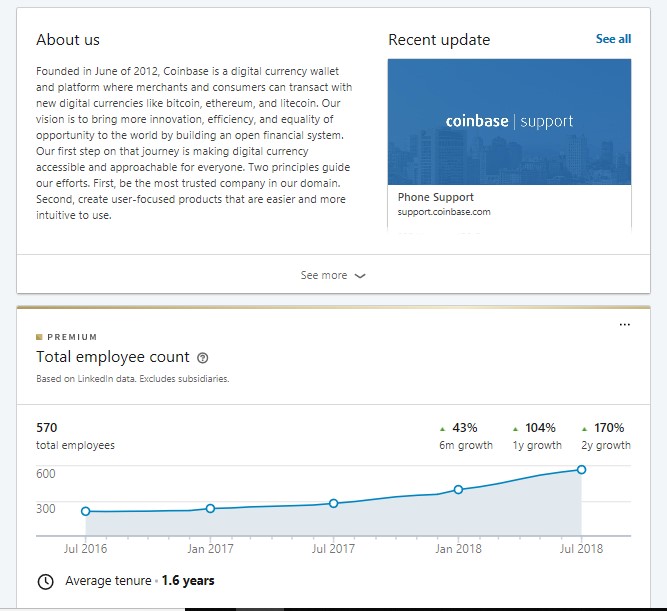Click the green arrow beside 43% growth
667x611 pixels.
442,429
